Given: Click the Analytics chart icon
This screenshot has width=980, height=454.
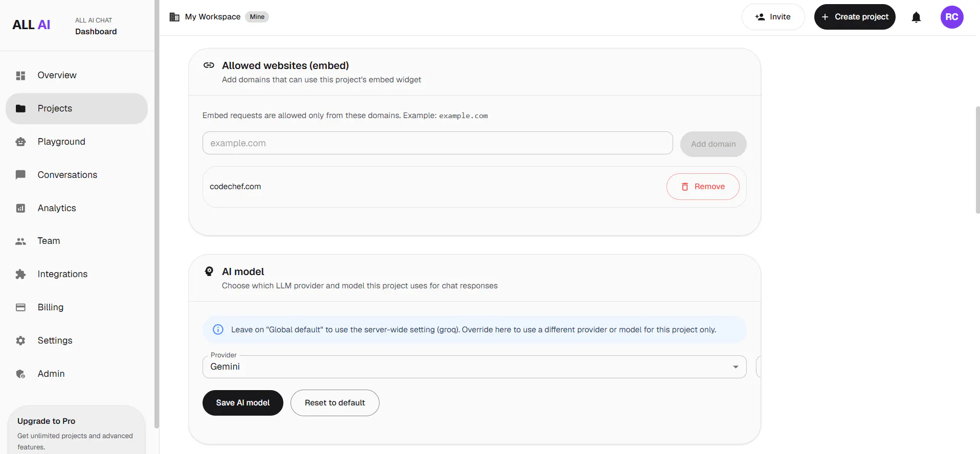Looking at the screenshot, I should point(20,208).
